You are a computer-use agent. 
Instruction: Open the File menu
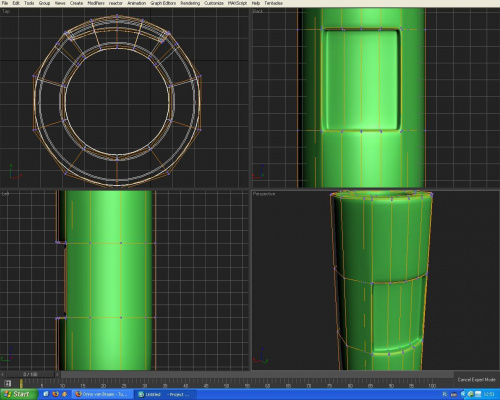[x=5, y=3]
